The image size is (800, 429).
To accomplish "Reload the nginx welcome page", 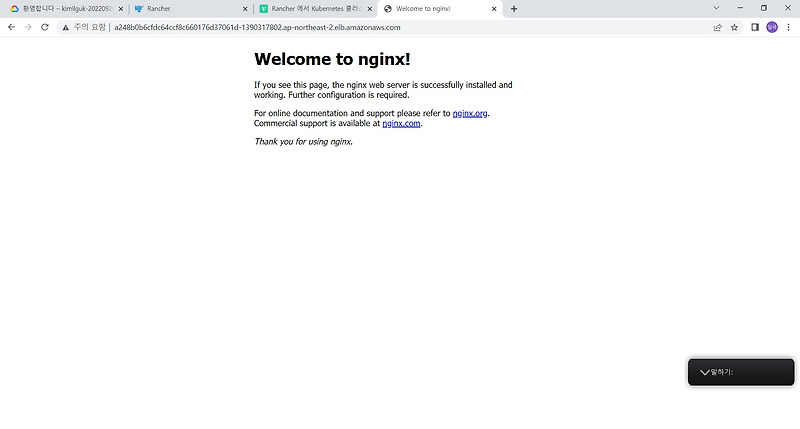I will pos(45,27).
